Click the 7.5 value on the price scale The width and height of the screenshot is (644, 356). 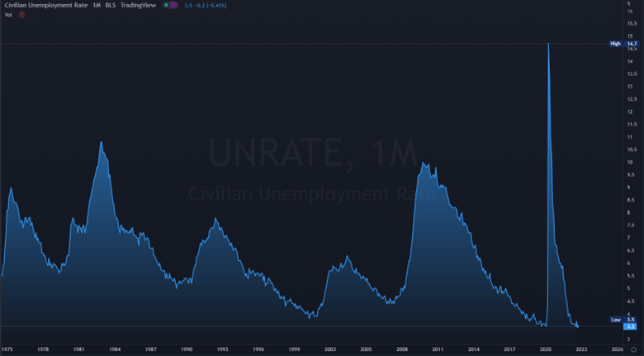[x=631, y=225]
